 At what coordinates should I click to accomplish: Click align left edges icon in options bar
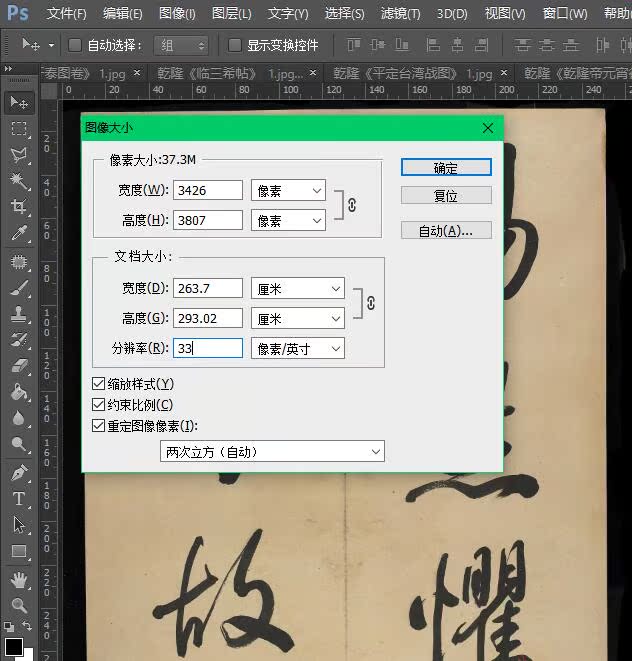point(433,45)
